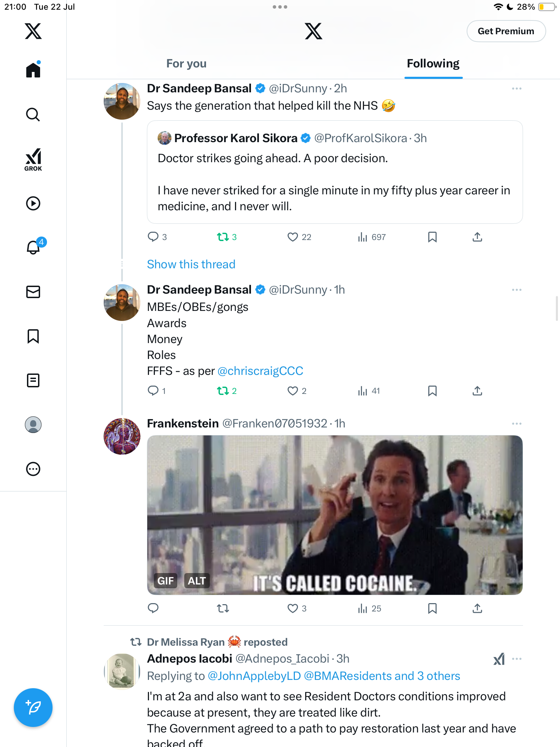Open the ALT description badge on the GIF
The image size is (560, 747).
point(197,581)
